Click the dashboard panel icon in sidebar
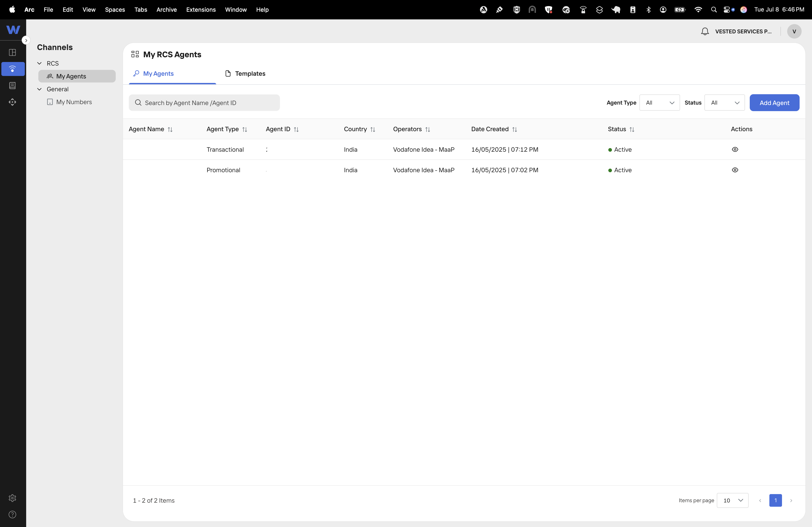Screen dimensions: 812x527 pos(13,53)
